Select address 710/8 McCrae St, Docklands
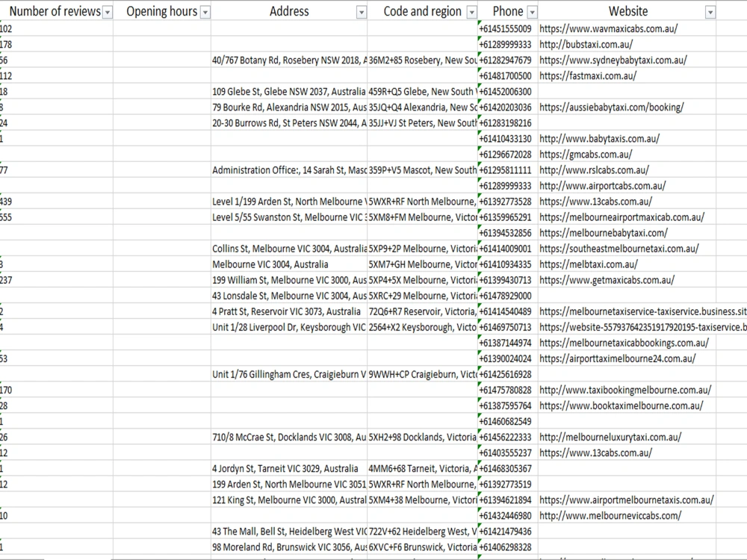 pos(289,437)
